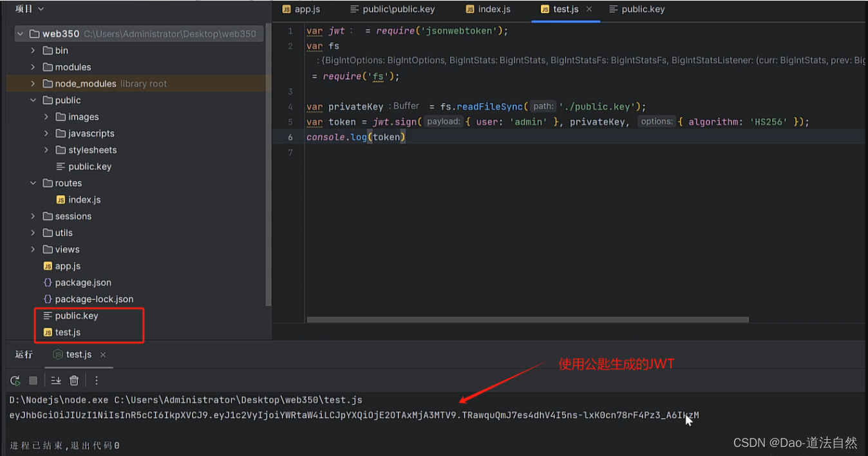This screenshot has height=456, width=868.
Task: Click the utils folder icon
Action: 48,233
